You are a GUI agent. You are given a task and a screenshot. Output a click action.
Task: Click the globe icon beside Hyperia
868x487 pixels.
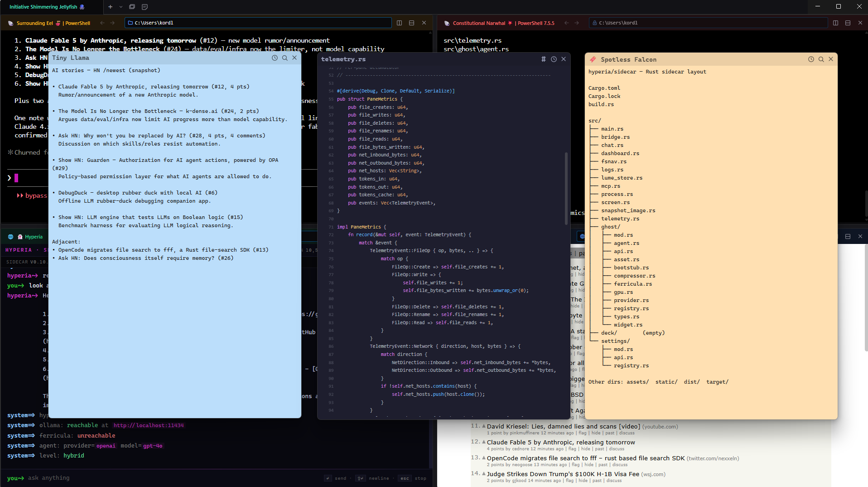click(11, 237)
